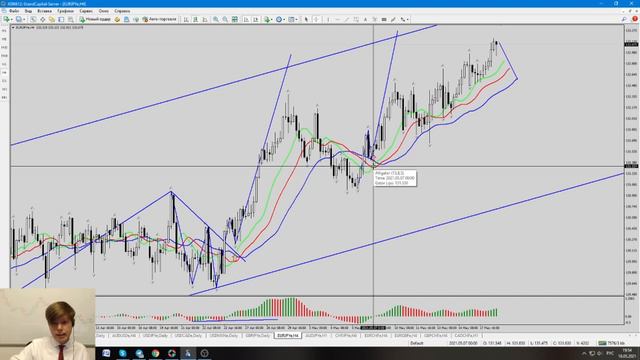Expand the Templates dropdown arrow
This screenshot has width=640, height=360.
(296, 19)
